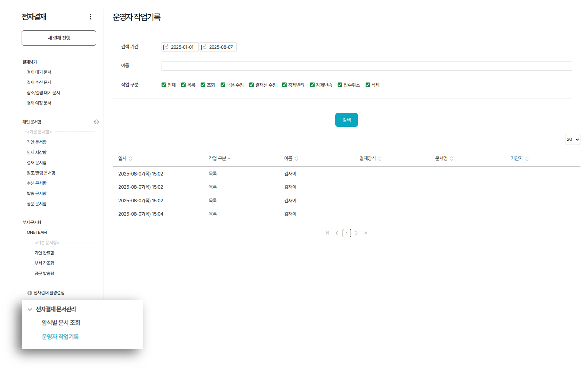The height and width of the screenshot is (371, 588).
Task: Open the three-dot menu beside 전자결재
Action: 91,17
